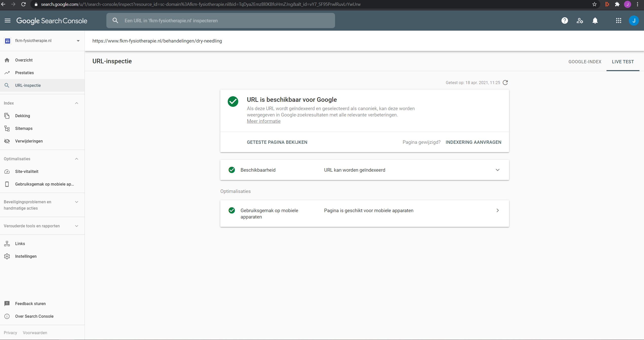Open the fkm-fysiotherapie.nl property dropdown

click(x=78, y=41)
